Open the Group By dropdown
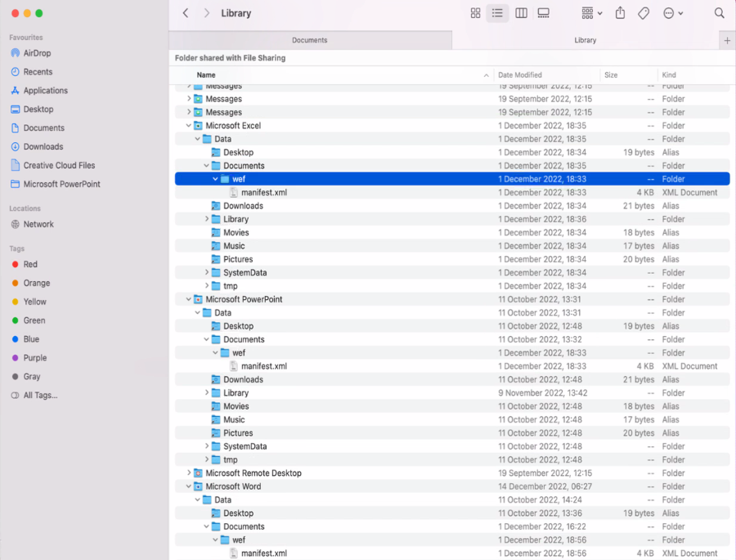The width and height of the screenshot is (736, 560). [x=591, y=13]
